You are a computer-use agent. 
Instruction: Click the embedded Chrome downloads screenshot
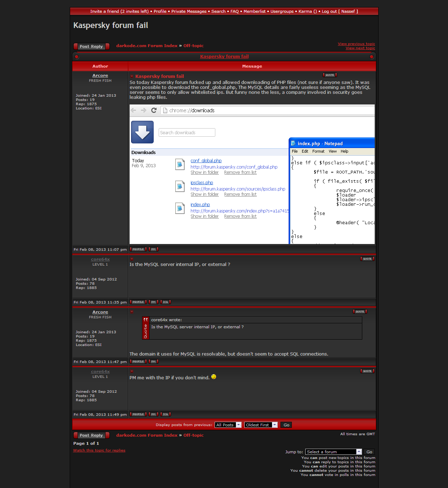252,174
